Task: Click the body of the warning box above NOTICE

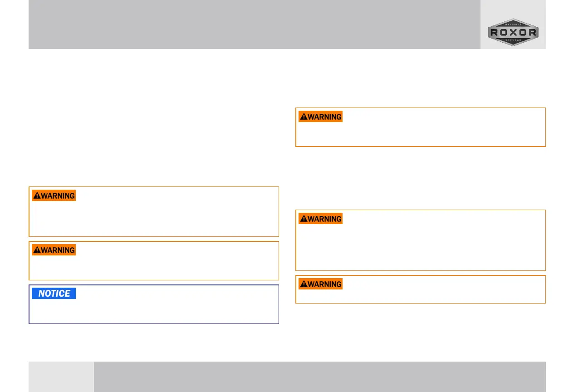Action: (154, 267)
